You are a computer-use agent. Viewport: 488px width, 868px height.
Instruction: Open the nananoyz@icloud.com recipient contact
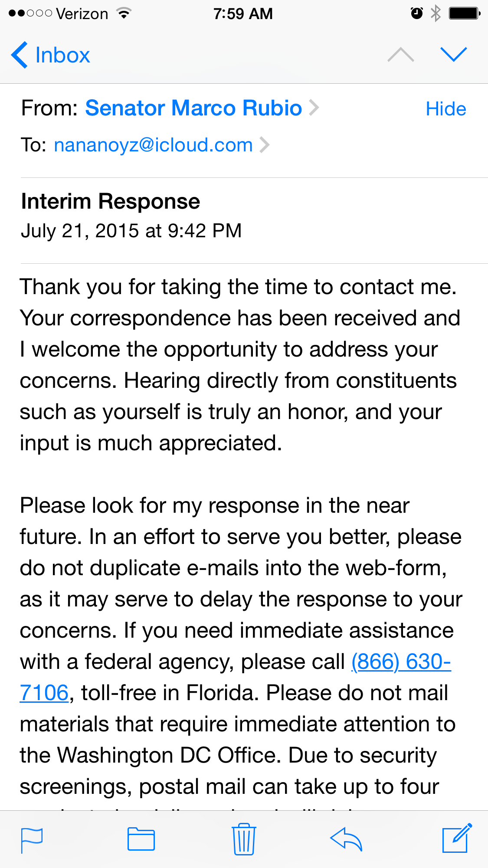(153, 145)
